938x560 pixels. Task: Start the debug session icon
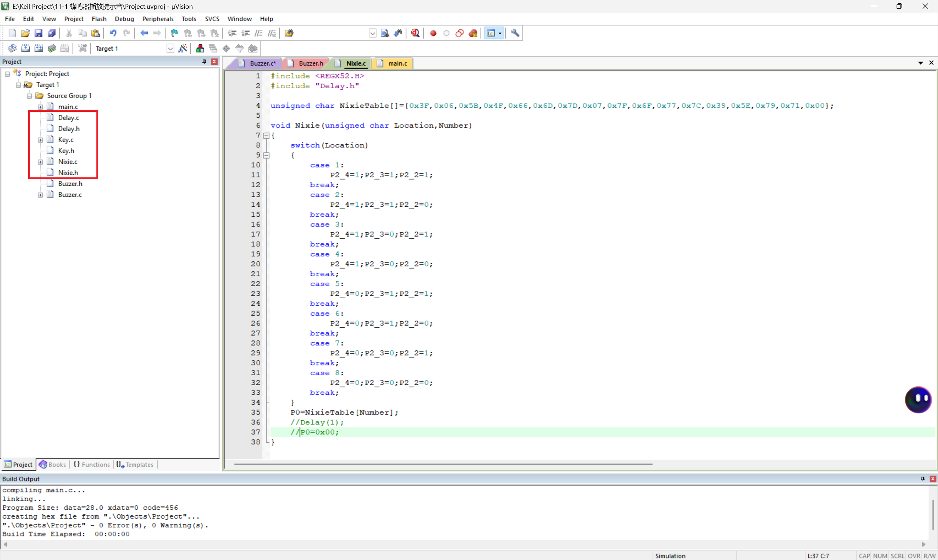coord(415,33)
